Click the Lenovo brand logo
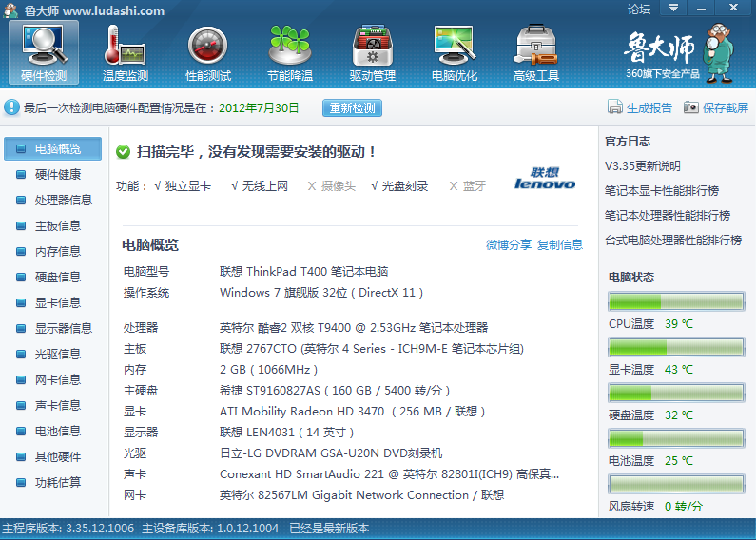 (545, 180)
